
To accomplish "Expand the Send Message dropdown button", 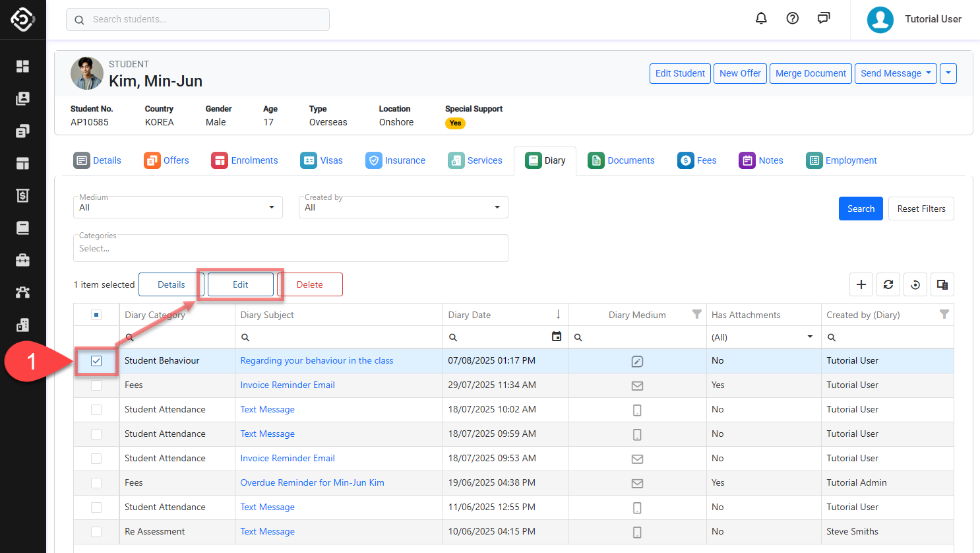I will [896, 73].
